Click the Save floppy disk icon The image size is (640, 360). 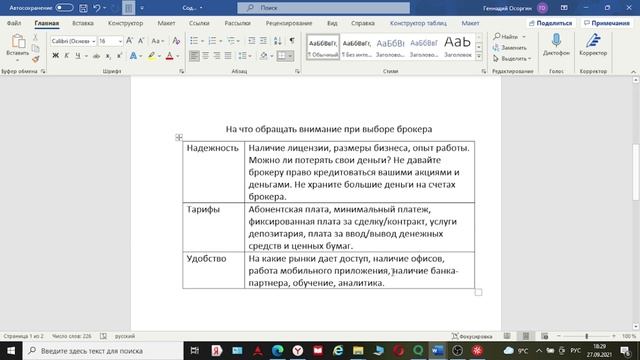coord(83,8)
